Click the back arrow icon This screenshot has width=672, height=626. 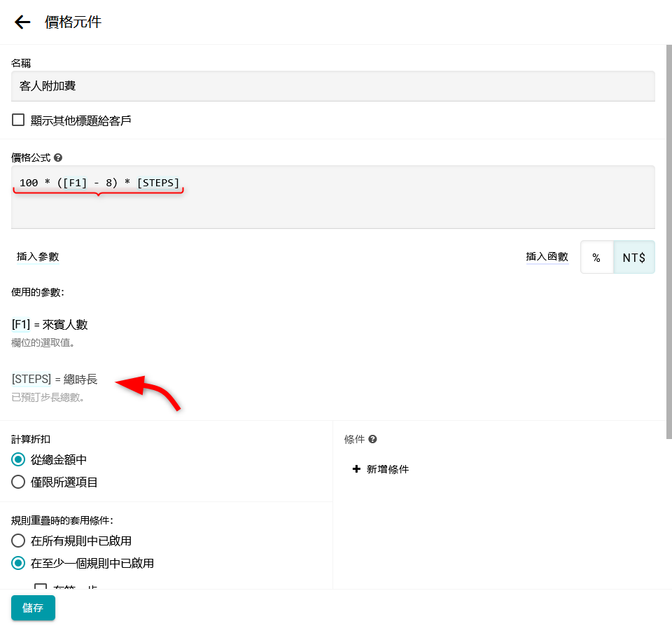(22, 22)
